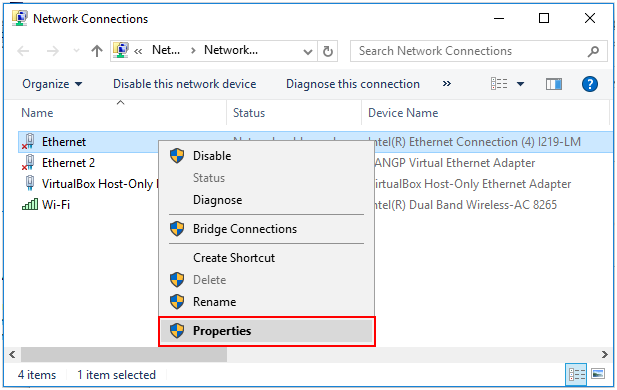Switch to large icons view in status bar
This screenshot has width=617, height=390.
point(598,374)
